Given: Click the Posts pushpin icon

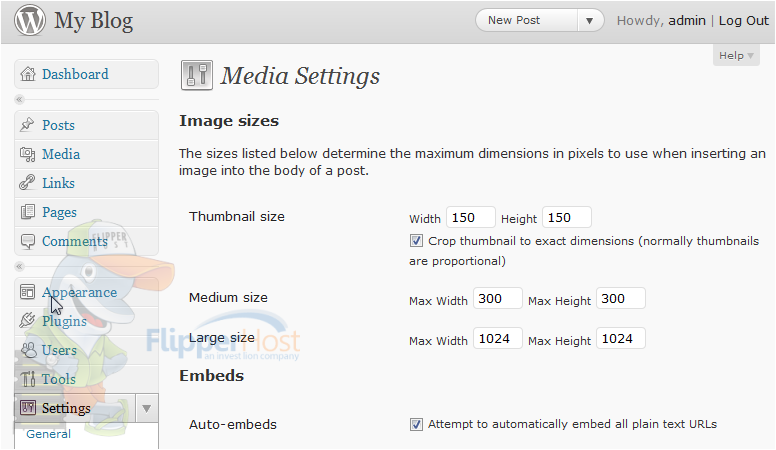Looking at the screenshot, I should point(27,125).
